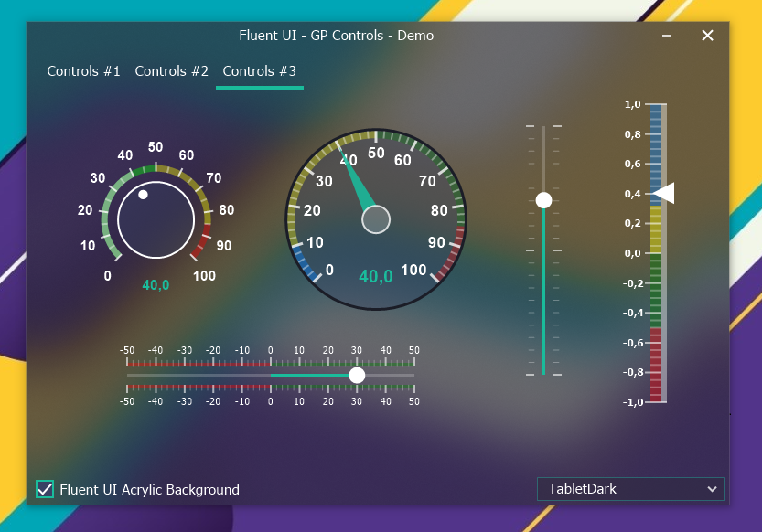Viewport: 762px width, 532px height.
Task: Click "-50" on the horizontal slider's upper scale
Action: click(x=127, y=350)
